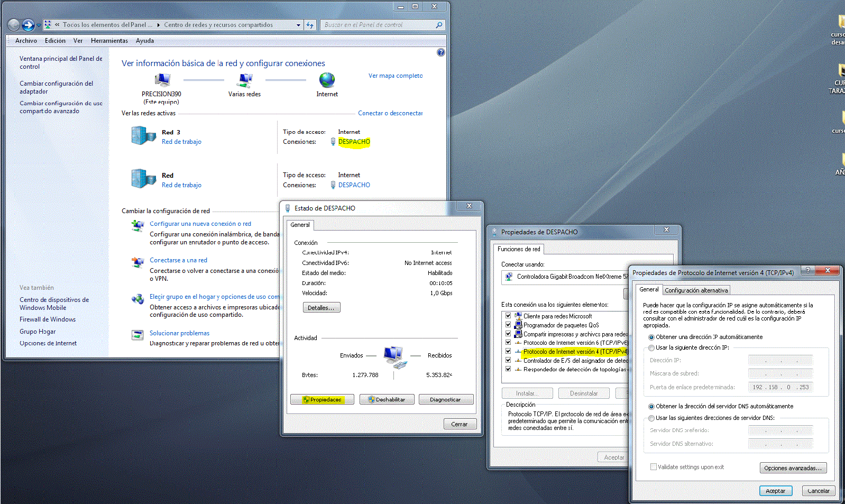Click the network icon beside the Red network
The height and width of the screenshot is (504, 845).
pos(143,179)
